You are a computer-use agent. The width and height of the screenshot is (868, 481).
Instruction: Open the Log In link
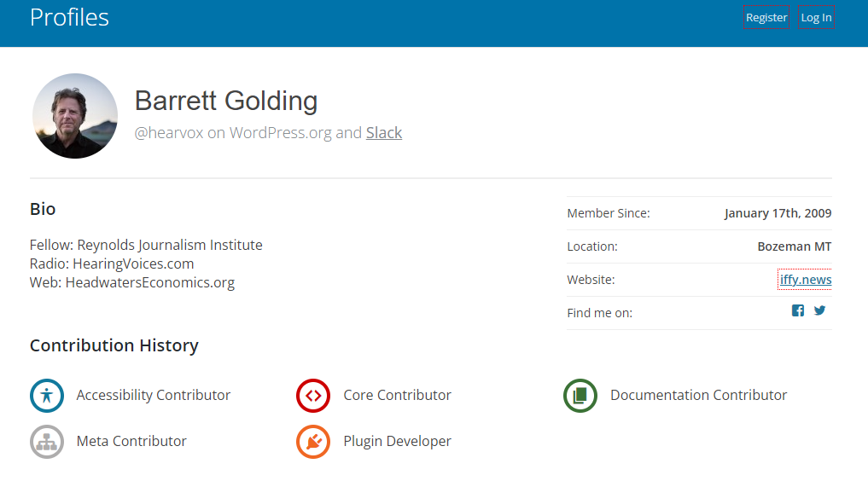(x=816, y=18)
